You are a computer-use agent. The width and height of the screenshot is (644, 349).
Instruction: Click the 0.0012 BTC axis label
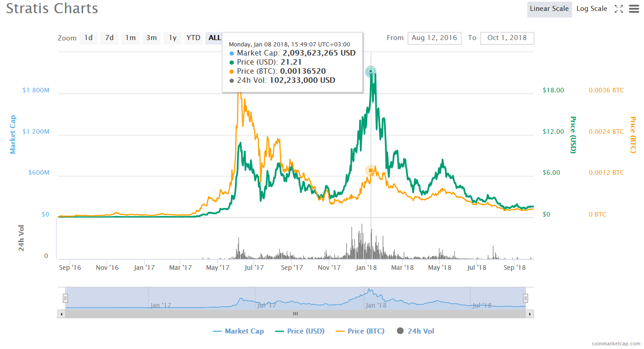point(607,172)
